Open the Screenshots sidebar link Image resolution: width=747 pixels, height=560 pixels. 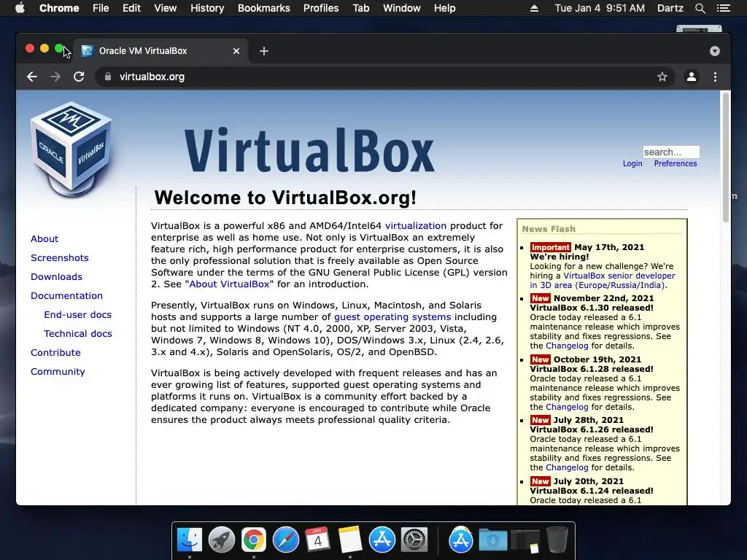coord(60,257)
